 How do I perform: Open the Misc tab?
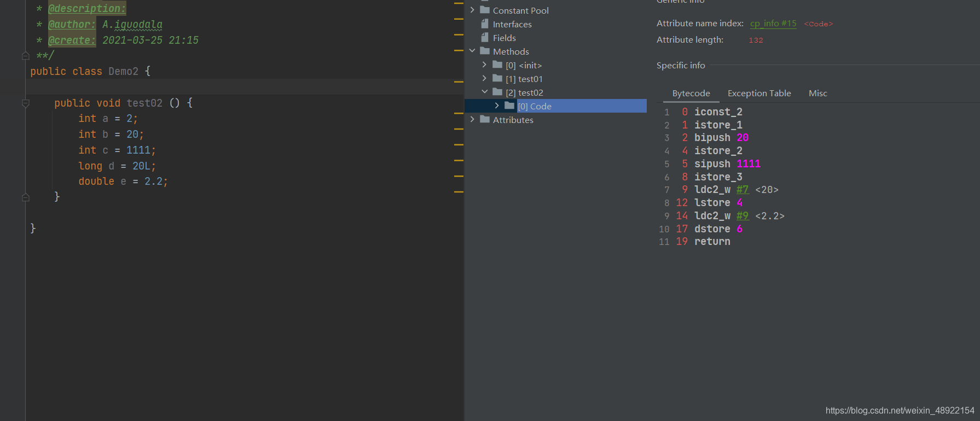click(x=818, y=93)
